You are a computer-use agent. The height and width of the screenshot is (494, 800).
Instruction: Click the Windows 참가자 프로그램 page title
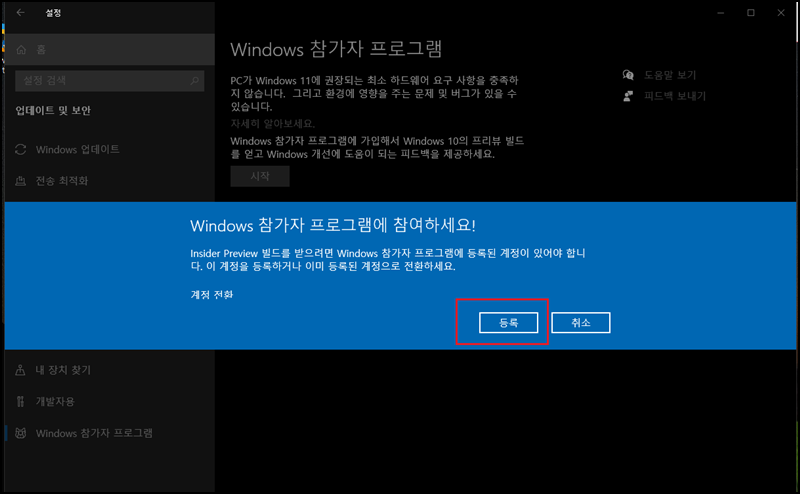[x=336, y=50]
